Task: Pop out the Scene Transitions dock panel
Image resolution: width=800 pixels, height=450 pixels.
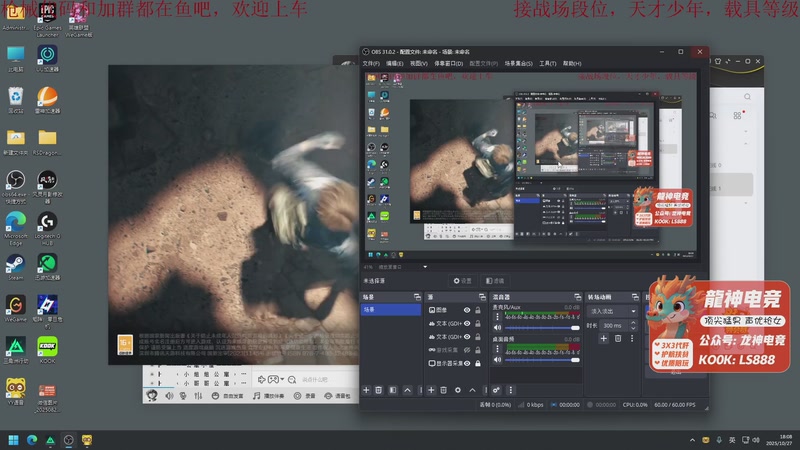Action: click(x=635, y=297)
